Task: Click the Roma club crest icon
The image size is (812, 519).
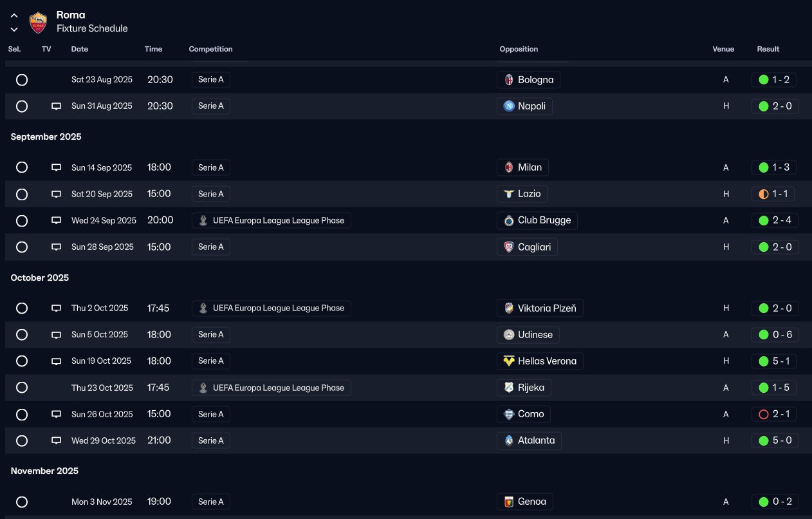Action: click(x=39, y=22)
